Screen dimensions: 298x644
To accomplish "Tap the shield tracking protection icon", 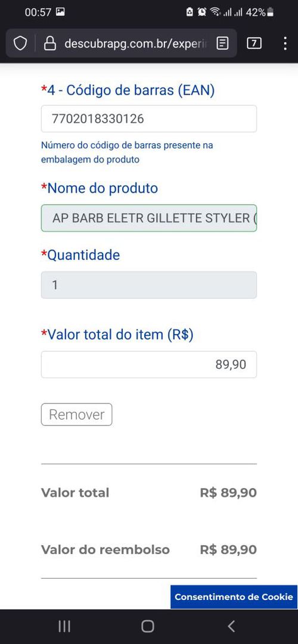I will coord(20,43).
